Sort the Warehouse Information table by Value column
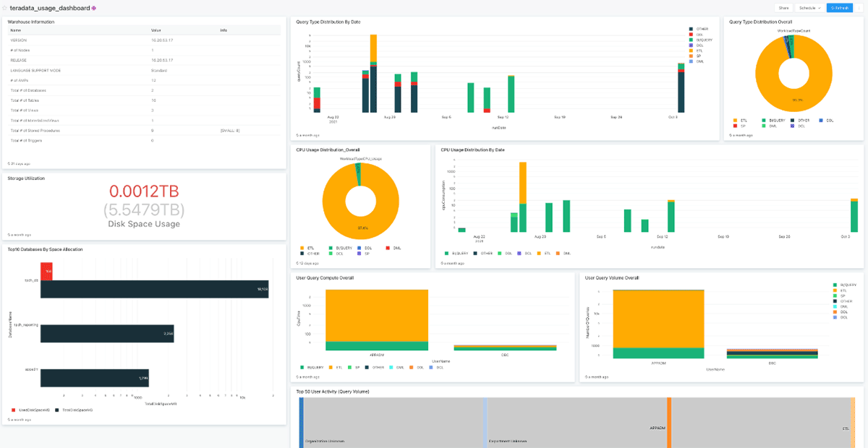868x448 pixels. [156, 30]
